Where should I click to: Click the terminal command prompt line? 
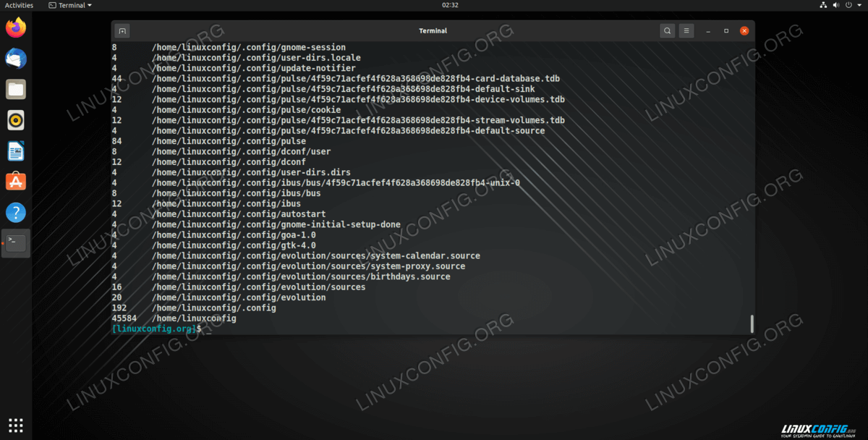289,329
